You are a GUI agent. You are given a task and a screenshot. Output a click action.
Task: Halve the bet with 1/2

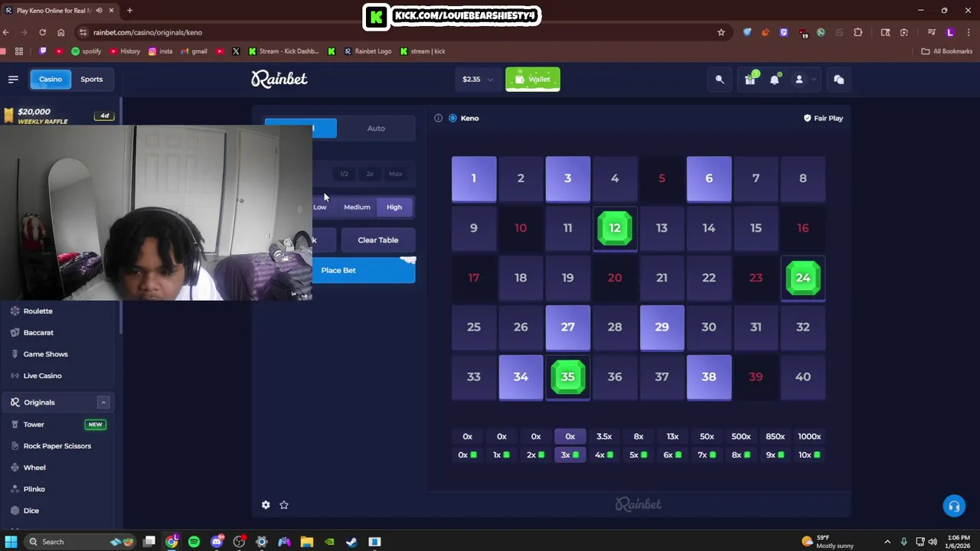point(345,174)
